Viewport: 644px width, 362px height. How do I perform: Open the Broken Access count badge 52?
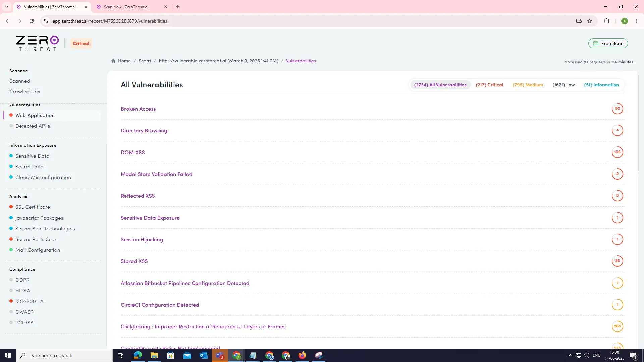pos(617,109)
